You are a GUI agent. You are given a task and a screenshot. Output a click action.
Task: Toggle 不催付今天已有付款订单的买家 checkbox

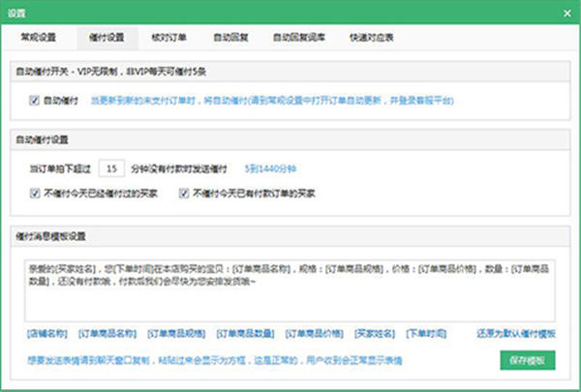coord(184,193)
